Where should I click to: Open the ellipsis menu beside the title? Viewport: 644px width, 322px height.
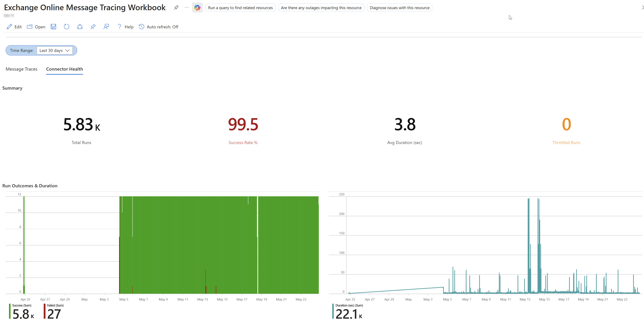[x=187, y=8]
